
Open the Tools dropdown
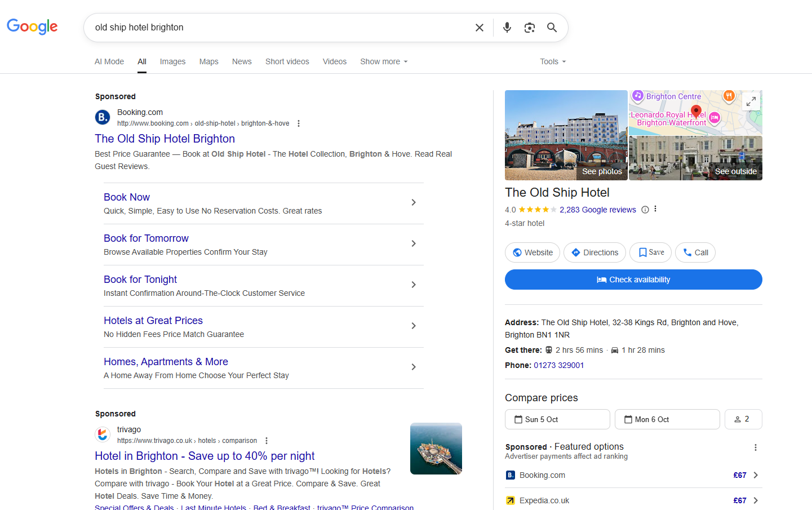tap(552, 61)
